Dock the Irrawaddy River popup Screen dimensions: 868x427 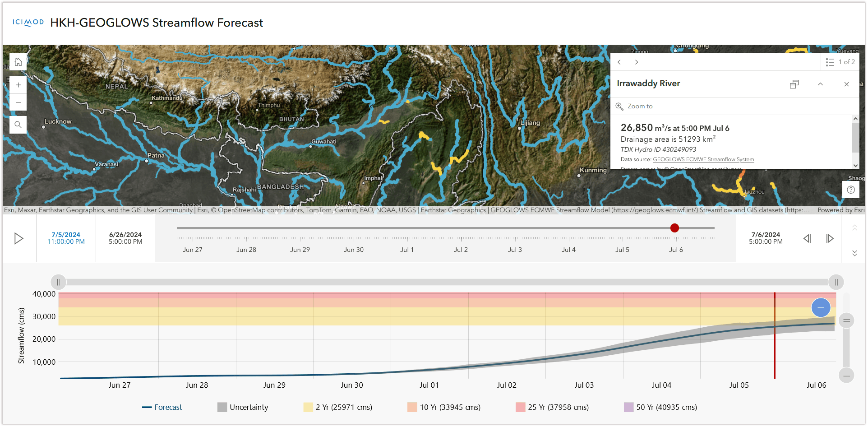(794, 84)
